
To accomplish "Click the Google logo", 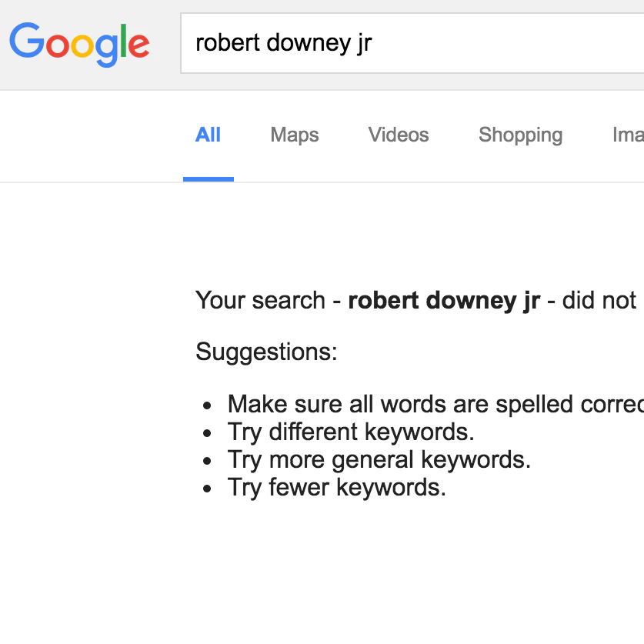I will pos(79,45).
